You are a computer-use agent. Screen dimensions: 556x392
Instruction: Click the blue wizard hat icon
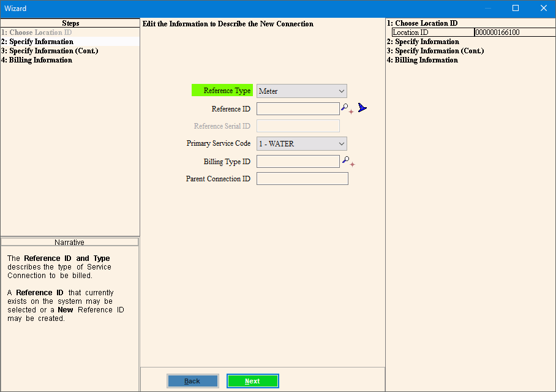(362, 108)
